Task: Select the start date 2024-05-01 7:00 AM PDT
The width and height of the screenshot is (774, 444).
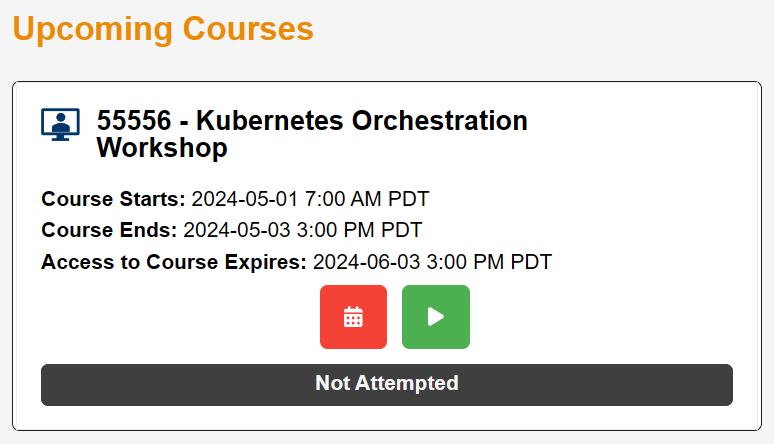Action: coord(310,199)
